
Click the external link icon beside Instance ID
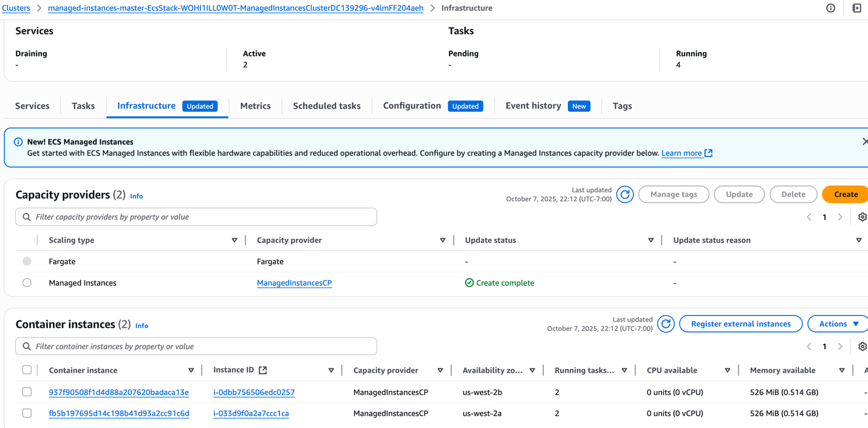click(x=263, y=370)
